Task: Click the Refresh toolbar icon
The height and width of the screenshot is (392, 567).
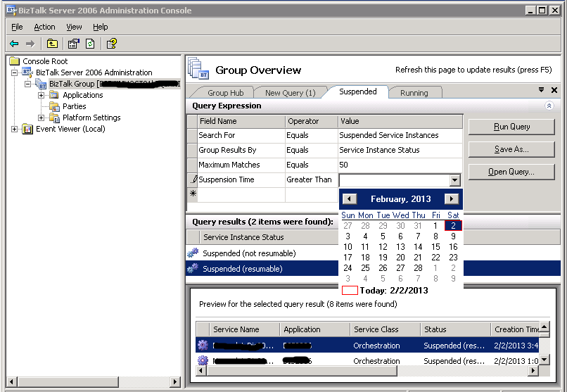Action: (90, 44)
